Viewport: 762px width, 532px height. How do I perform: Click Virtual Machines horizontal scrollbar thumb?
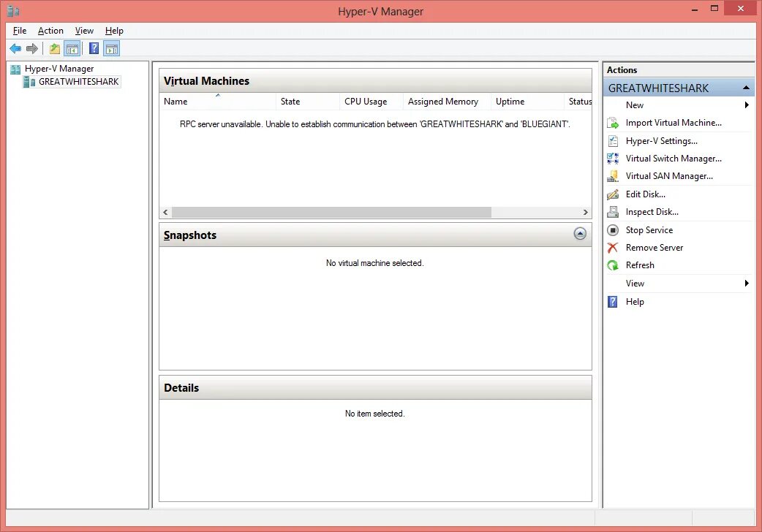[x=331, y=213]
